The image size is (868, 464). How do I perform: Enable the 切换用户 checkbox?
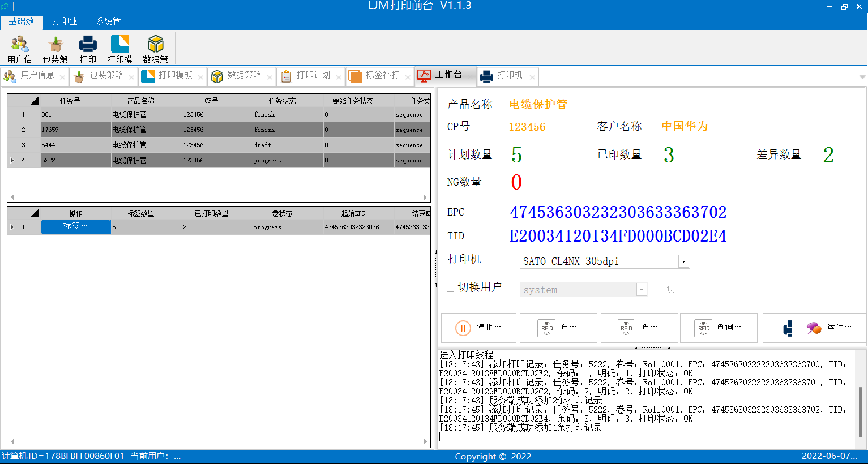[x=451, y=288]
